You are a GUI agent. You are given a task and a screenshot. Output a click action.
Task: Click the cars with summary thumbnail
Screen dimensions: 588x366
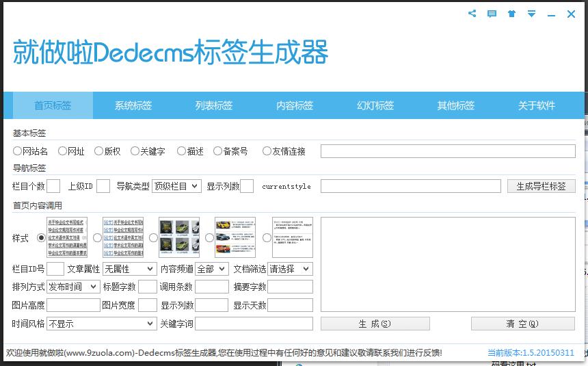click(235, 237)
